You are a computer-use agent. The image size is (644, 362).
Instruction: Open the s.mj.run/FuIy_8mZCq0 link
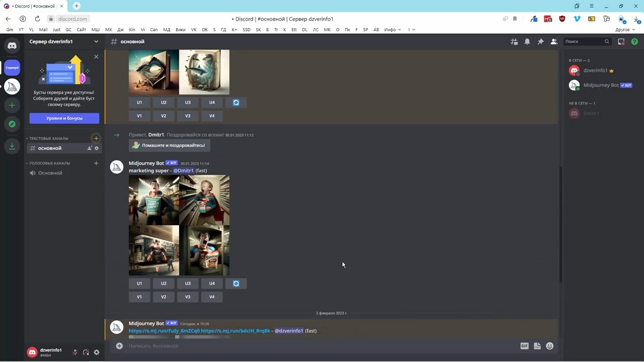click(164, 331)
